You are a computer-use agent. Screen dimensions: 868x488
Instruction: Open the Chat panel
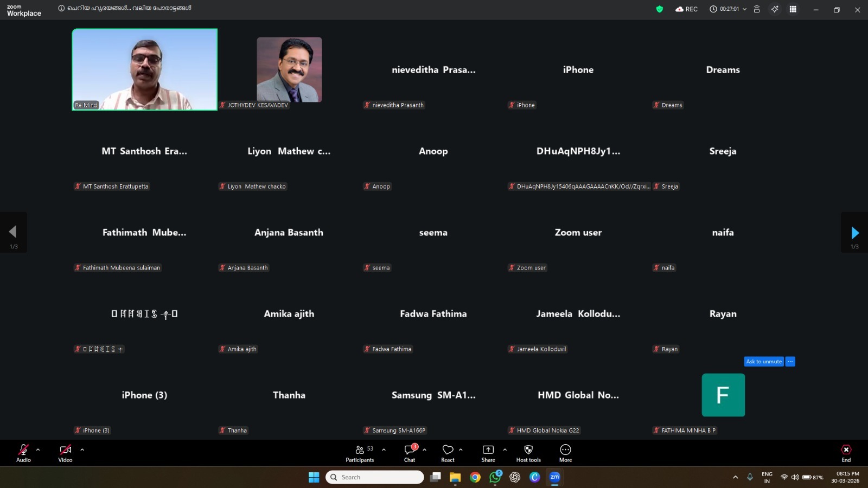pos(410,453)
